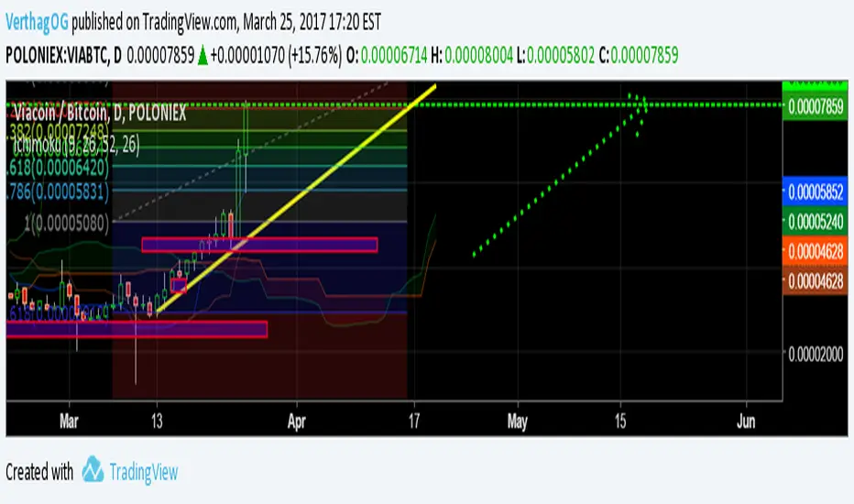Screen dimensions: 854x504
Task: Click the orange 0.00004628 price label
Action: [x=816, y=252]
